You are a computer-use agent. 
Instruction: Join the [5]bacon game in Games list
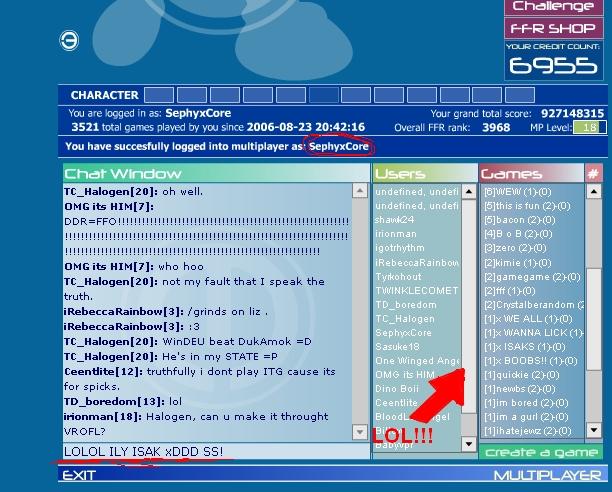[x=512, y=220]
